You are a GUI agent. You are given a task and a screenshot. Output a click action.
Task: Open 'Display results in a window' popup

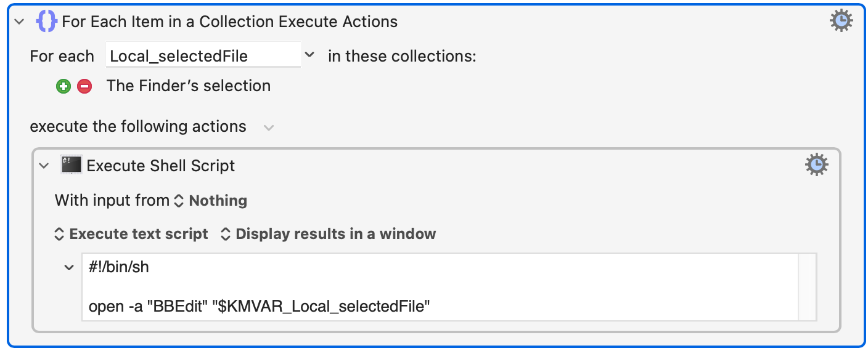tap(328, 234)
